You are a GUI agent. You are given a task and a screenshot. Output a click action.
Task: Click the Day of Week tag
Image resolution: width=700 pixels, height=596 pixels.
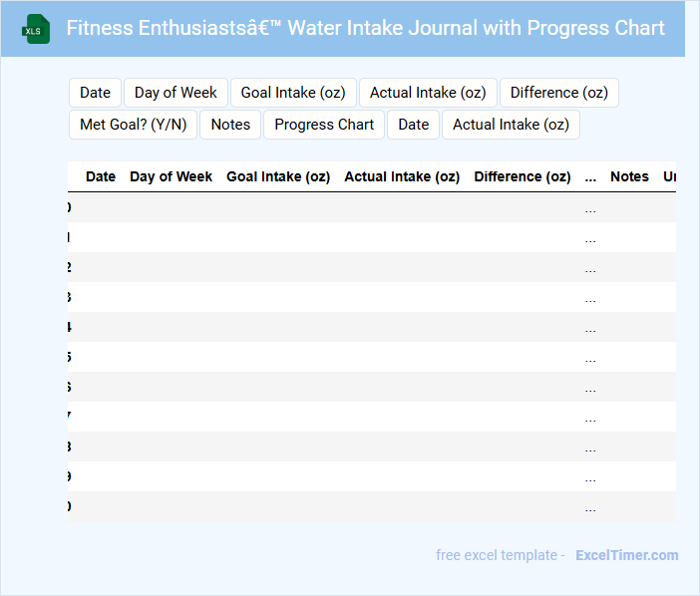coord(175,93)
